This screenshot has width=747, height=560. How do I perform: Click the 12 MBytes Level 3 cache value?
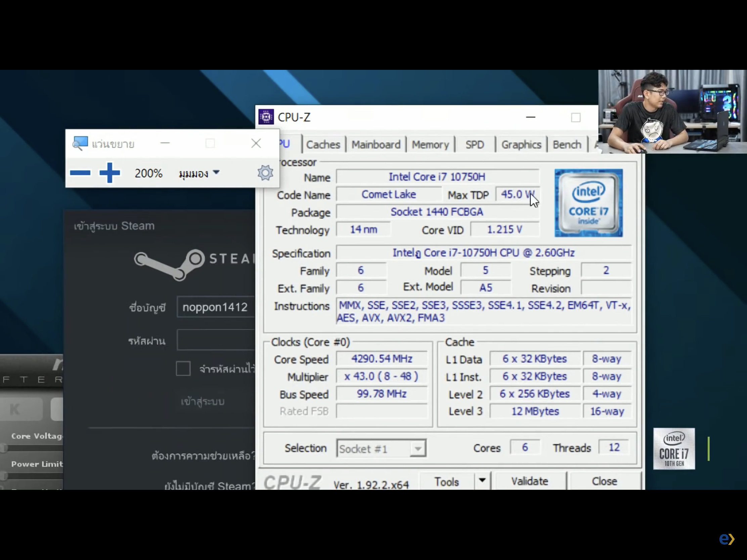click(535, 412)
